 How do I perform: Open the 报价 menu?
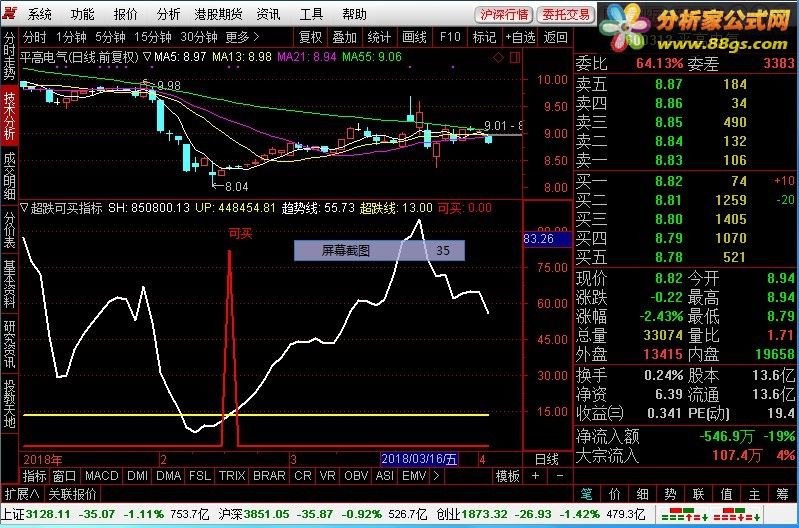125,14
